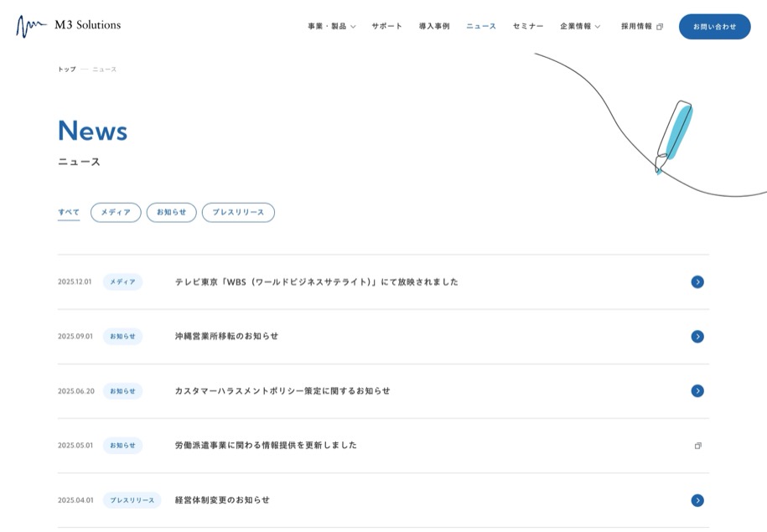Click the date 2025.05.01
The image size is (767, 532).
[75, 446]
